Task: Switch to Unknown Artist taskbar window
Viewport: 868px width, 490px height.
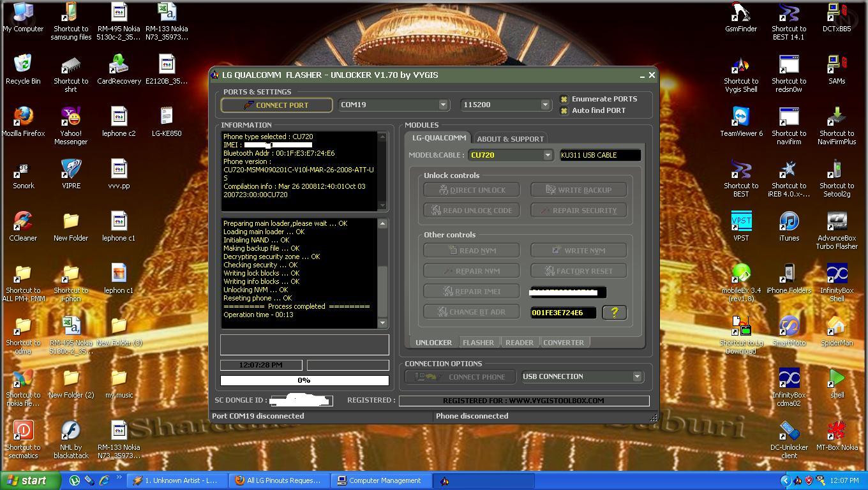Action: click(x=177, y=480)
